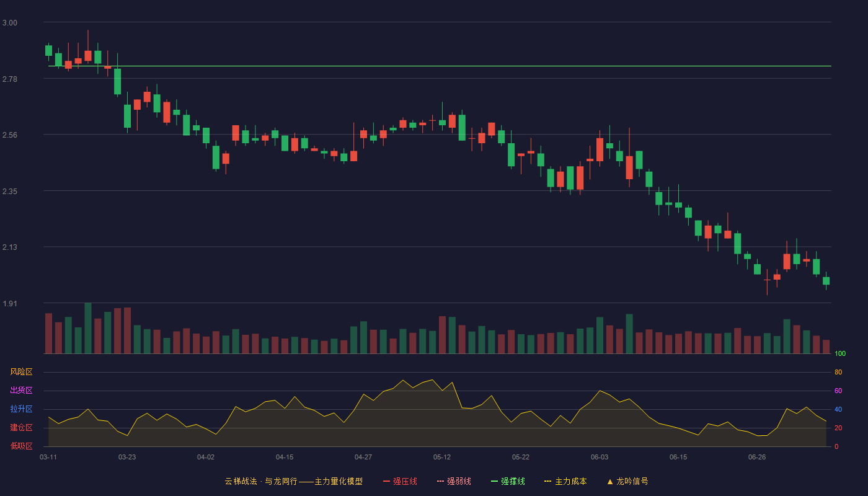
Task: Click the pink dashed 强弱线 legend marker
Action: coord(440,481)
